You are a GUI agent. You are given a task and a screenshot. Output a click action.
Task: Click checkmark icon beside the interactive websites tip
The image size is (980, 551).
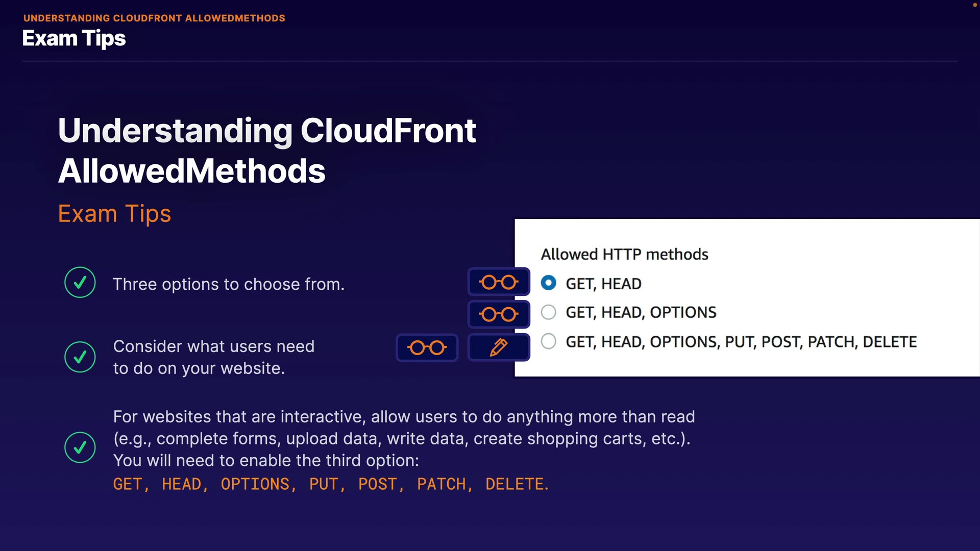pos(80,447)
